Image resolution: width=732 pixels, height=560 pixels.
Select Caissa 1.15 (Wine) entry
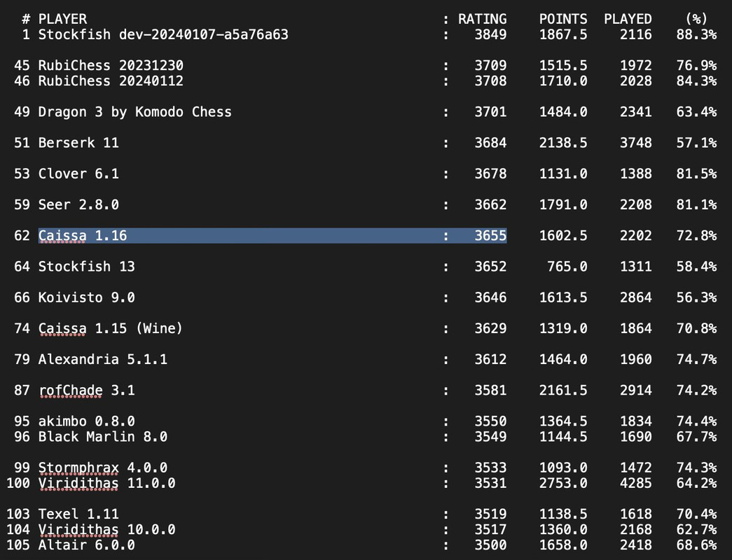click(x=111, y=328)
